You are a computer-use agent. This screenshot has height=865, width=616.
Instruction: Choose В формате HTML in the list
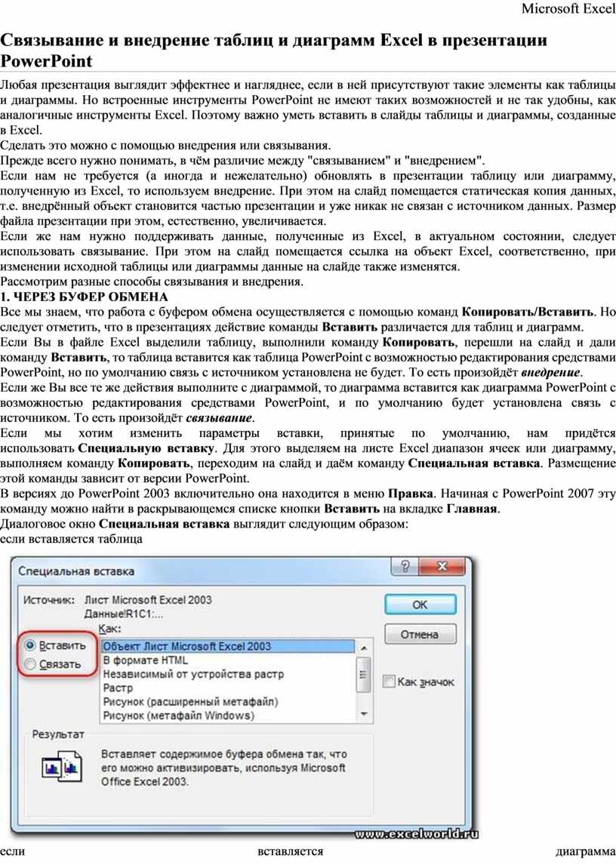(x=228, y=660)
